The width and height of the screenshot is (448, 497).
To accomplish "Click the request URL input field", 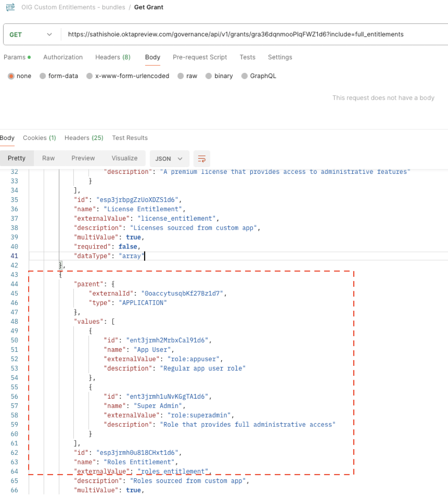I will click(256, 34).
